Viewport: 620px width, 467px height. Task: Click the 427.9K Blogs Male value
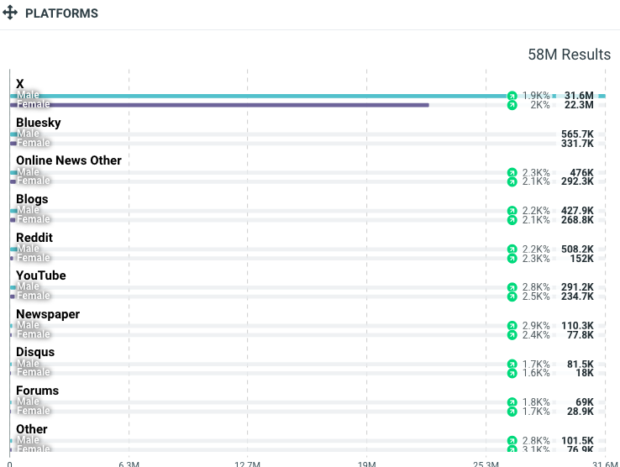(577, 211)
